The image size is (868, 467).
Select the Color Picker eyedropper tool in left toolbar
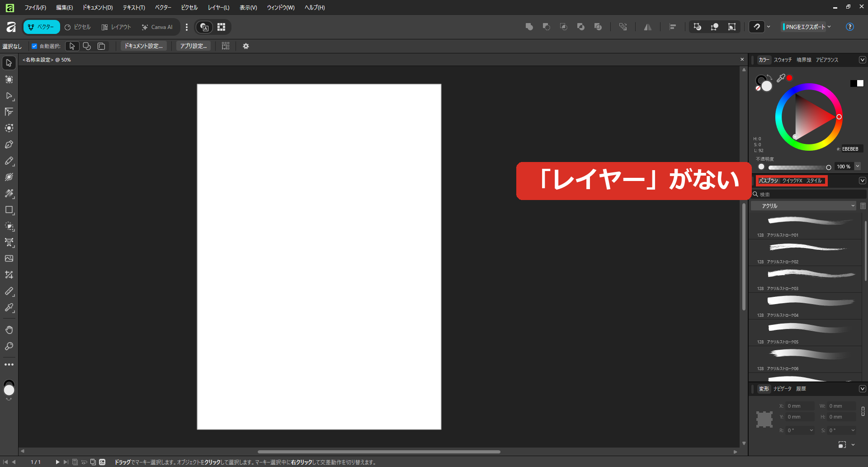point(9,308)
